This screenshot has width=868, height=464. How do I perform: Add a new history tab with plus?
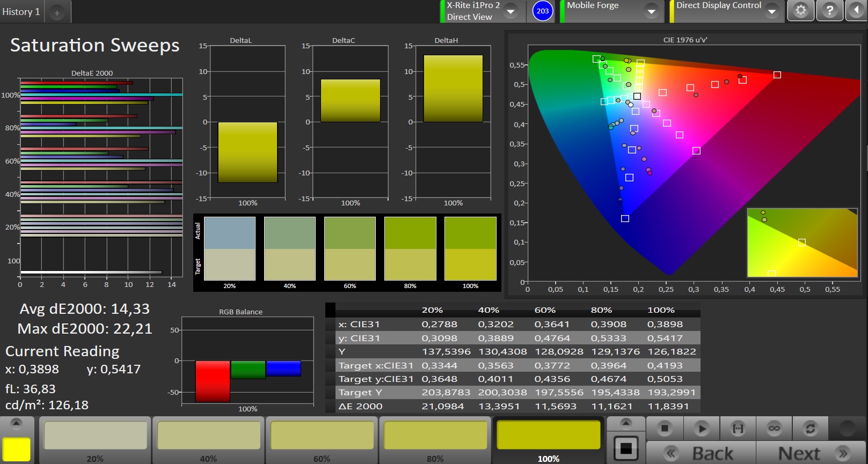[57, 12]
